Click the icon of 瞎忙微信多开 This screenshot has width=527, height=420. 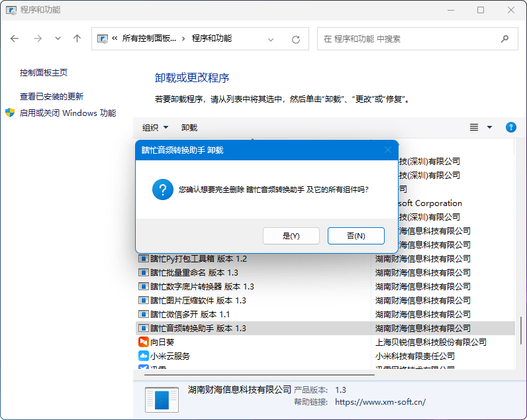(x=144, y=315)
